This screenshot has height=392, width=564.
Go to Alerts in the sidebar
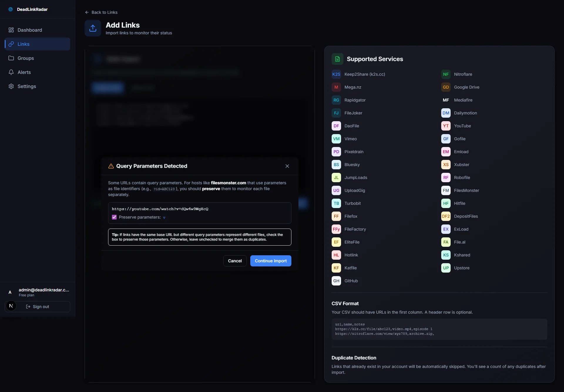click(24, 72)
